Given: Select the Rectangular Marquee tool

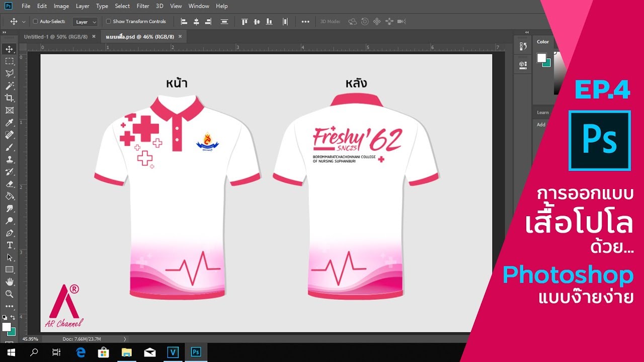Looking at the screenshot, I should (x=10, y=61).
